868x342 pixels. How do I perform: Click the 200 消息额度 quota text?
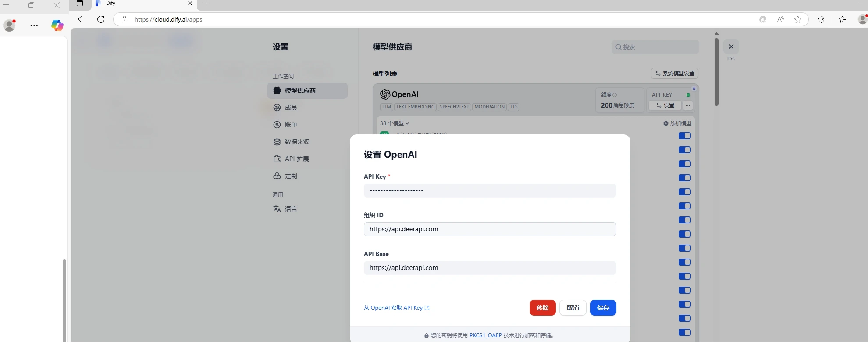pos(618,105)
